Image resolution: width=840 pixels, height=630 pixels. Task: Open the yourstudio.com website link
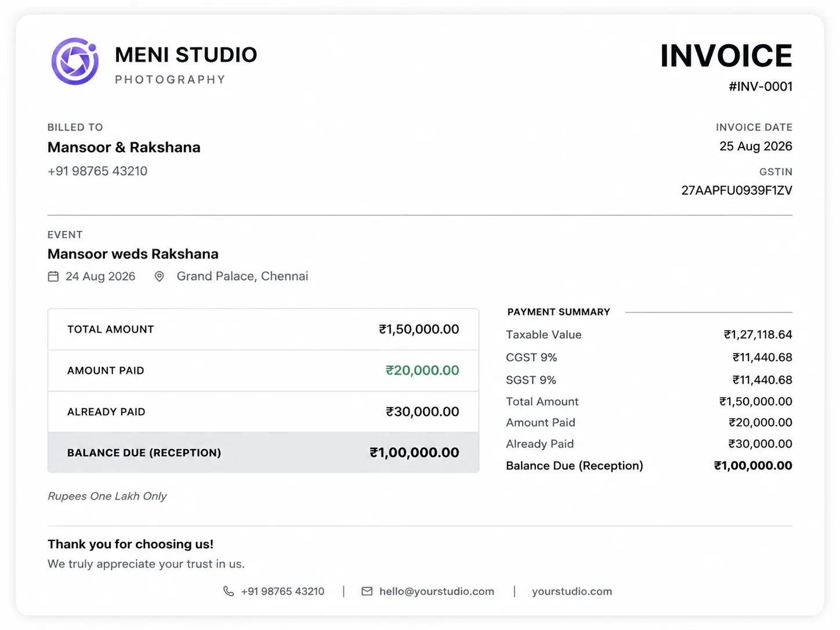pos(572,591)
